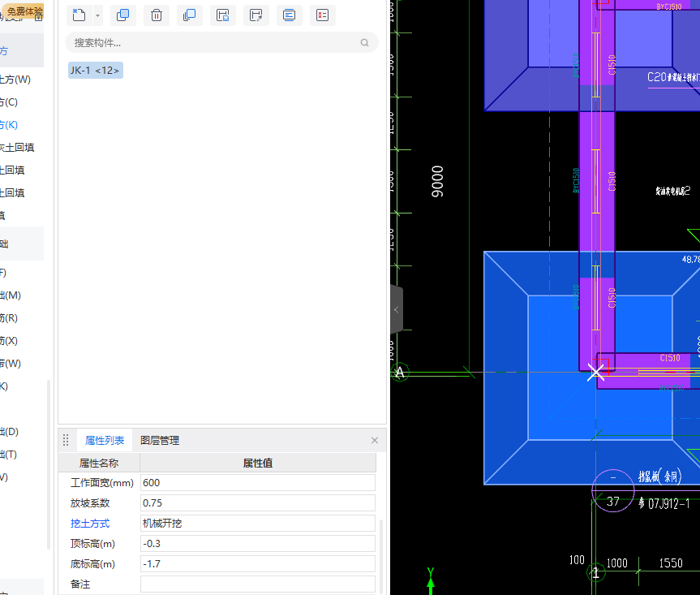The image size is (700, 595).
Task: Click the extract component archive icon
Action: (256, 15)
